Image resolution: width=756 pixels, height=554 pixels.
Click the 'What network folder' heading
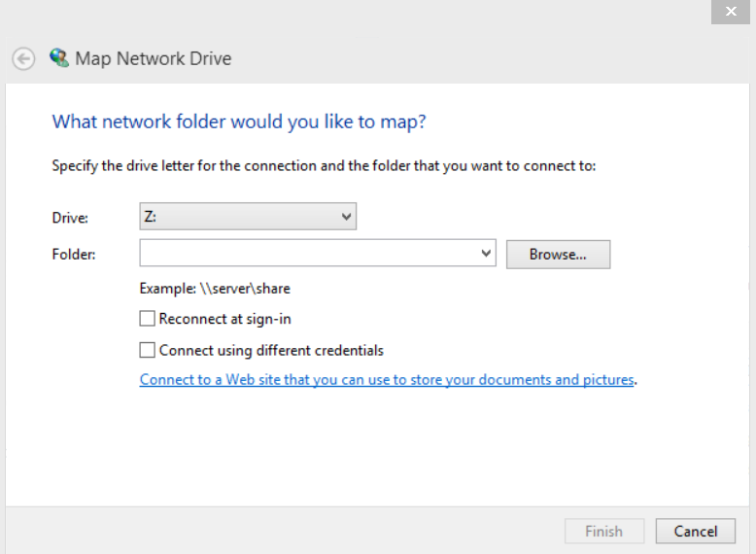(239, 121)
